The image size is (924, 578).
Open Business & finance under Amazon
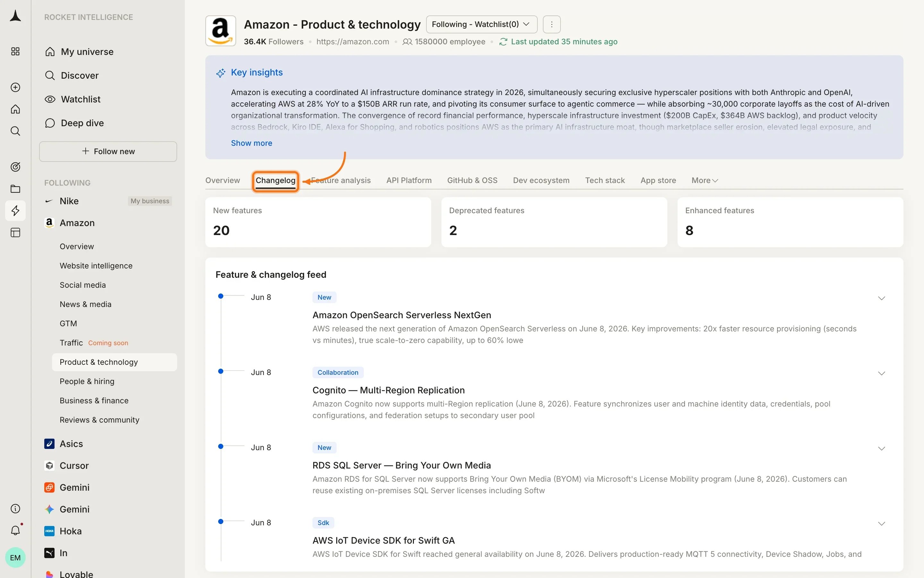(94, 401)
